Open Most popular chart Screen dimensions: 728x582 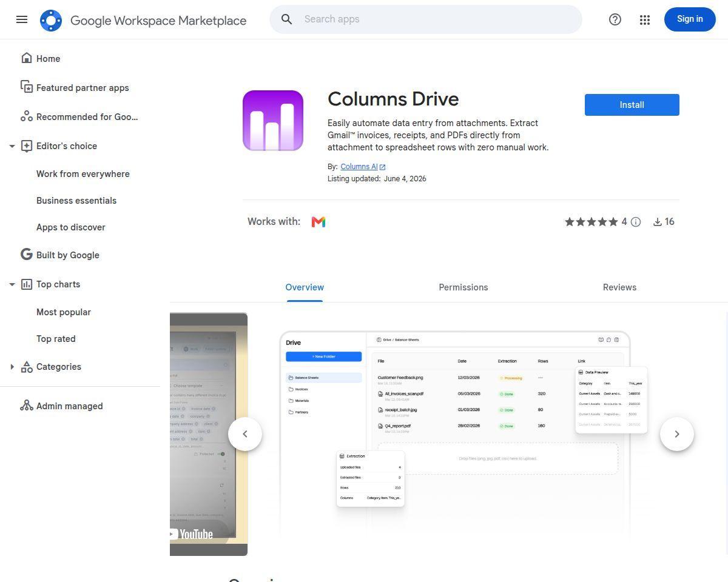(x=64, y=312)
